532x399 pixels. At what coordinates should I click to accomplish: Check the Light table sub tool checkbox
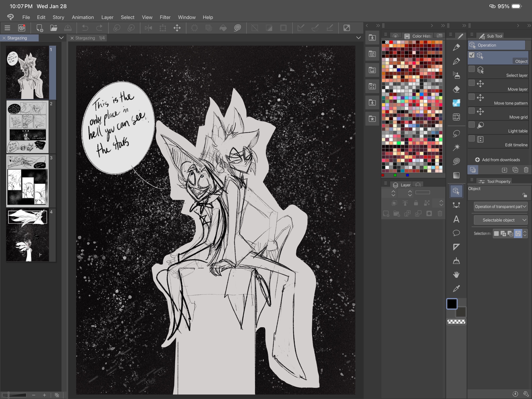click(x=472, y=125)
